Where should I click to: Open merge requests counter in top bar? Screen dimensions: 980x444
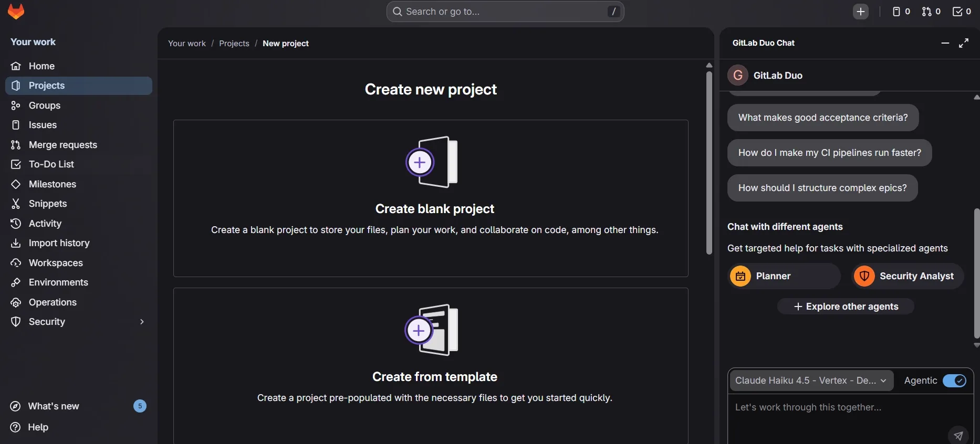click(x=931, y=12)
